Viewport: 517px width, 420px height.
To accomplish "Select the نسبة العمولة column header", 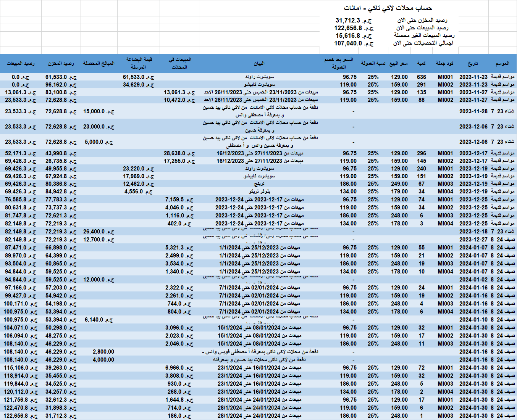I will point(373,63).
